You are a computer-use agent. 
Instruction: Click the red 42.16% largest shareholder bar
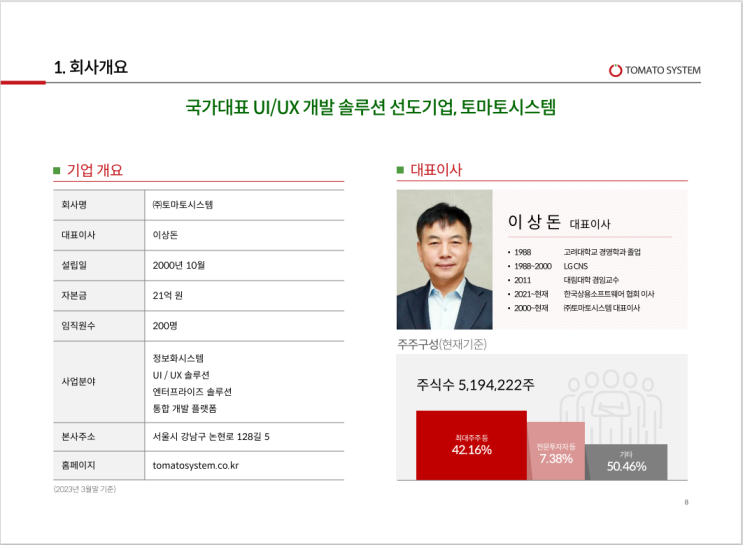point(471,445)
